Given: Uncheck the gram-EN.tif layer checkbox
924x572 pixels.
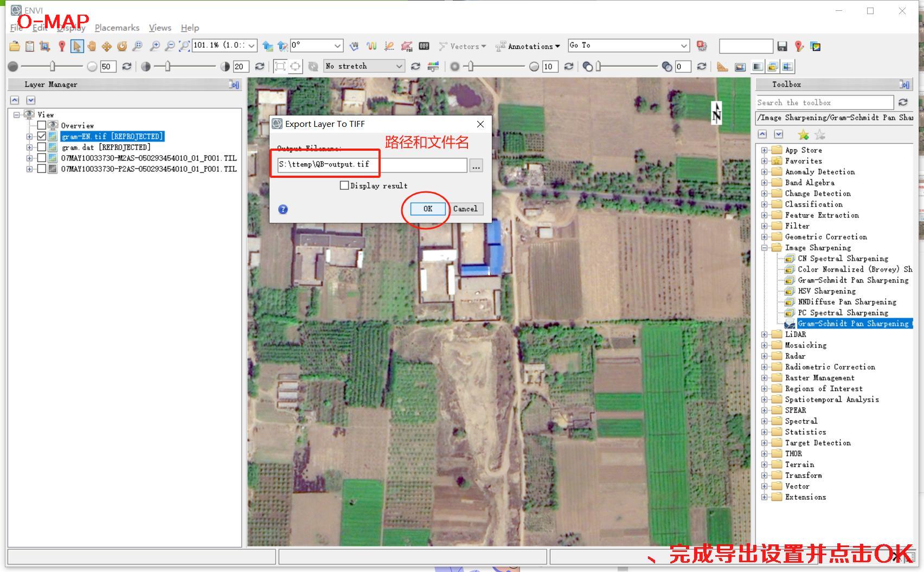Looking at the screenshot, I should tap(42, 137).
